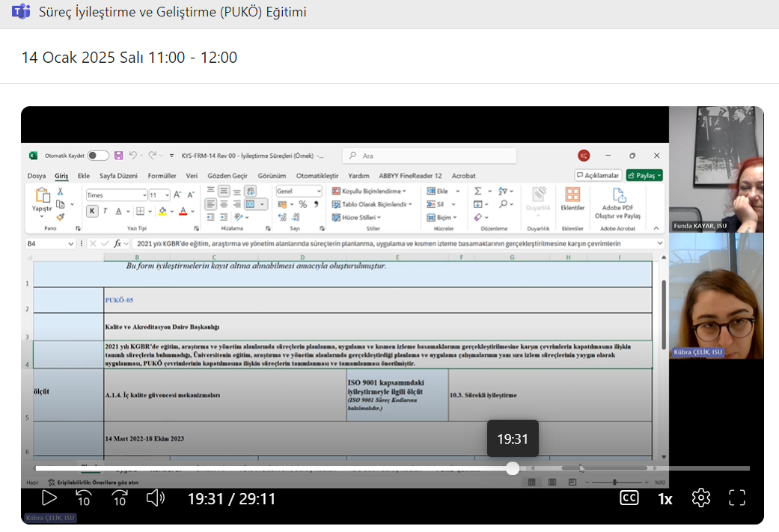Image resolution: width=779 pixels, height=532 pixels.
Task: Toggle bold K formatting button
Action: (x=92, y=211)
